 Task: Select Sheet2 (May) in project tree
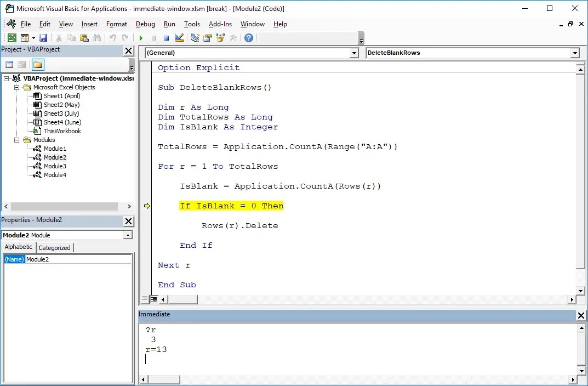61,105
